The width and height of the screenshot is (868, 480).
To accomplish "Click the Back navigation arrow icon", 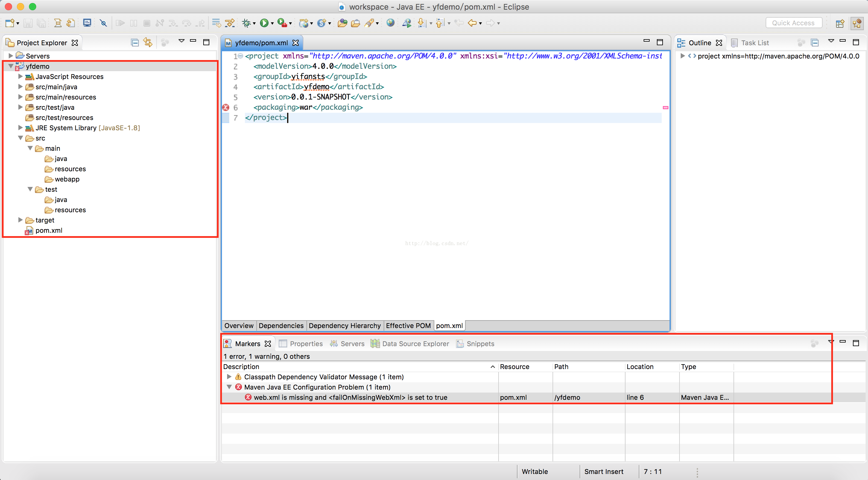I will (472, 23).
